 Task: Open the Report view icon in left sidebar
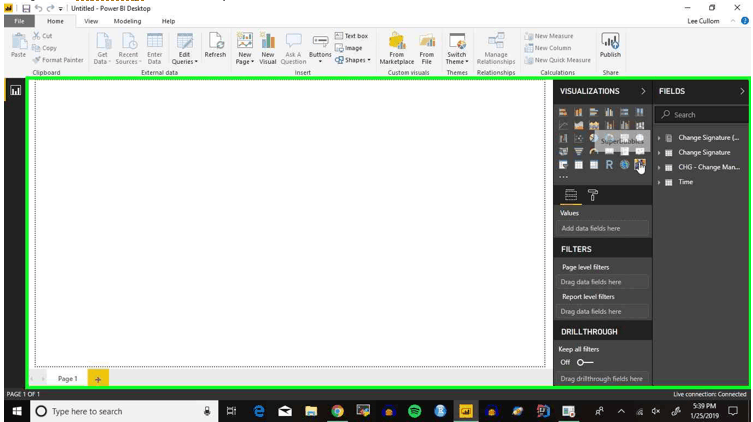point(15,90)
